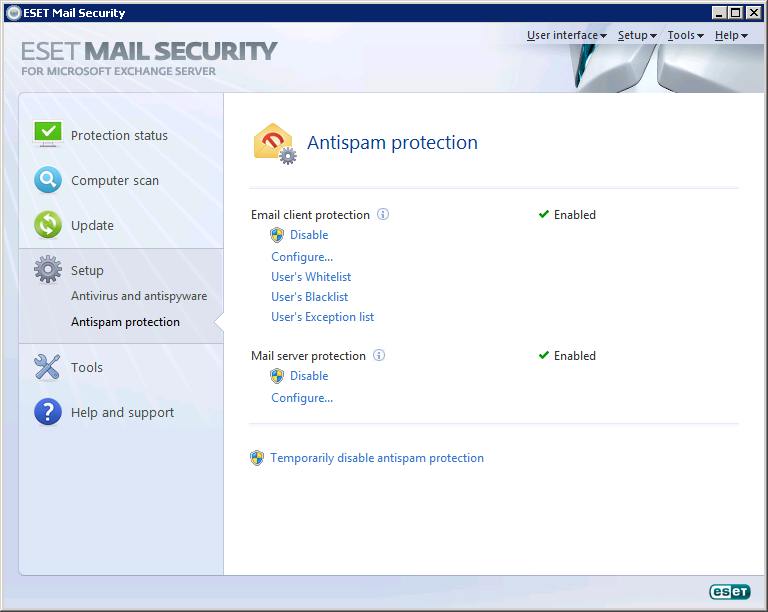
Task: Click the Computer scan magnifier icon
Action: pos(48,180)
